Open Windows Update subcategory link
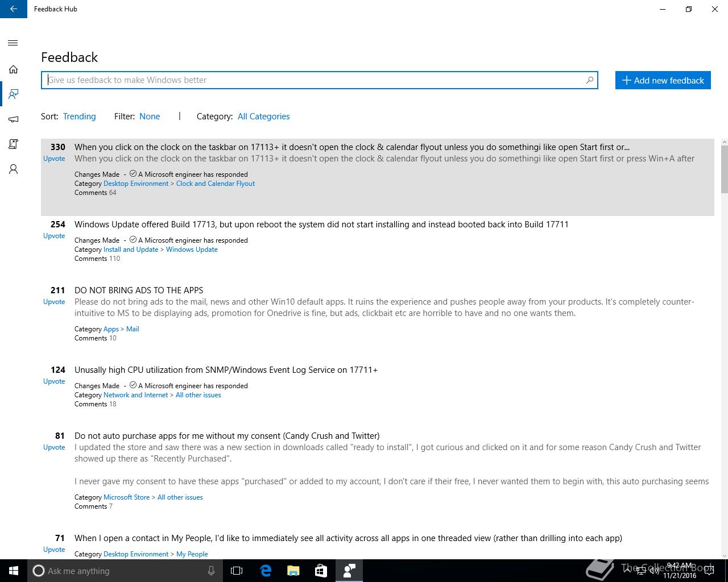Screen dimensions: 728x582 point(192,250)
